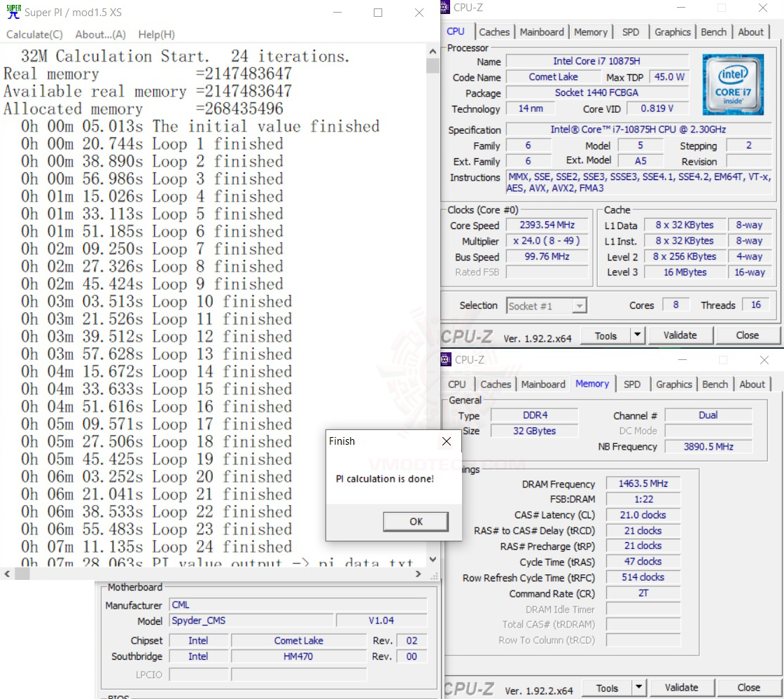Click DRAM Frequency value 1463.5 MHz

point(643,483)
